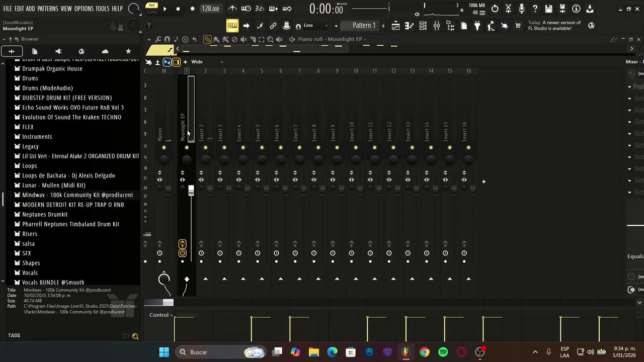644x362 pixels.
Task: Select the Draw pencil tool in piano roll
Action: pyautogui.click(x=207, y=39)
